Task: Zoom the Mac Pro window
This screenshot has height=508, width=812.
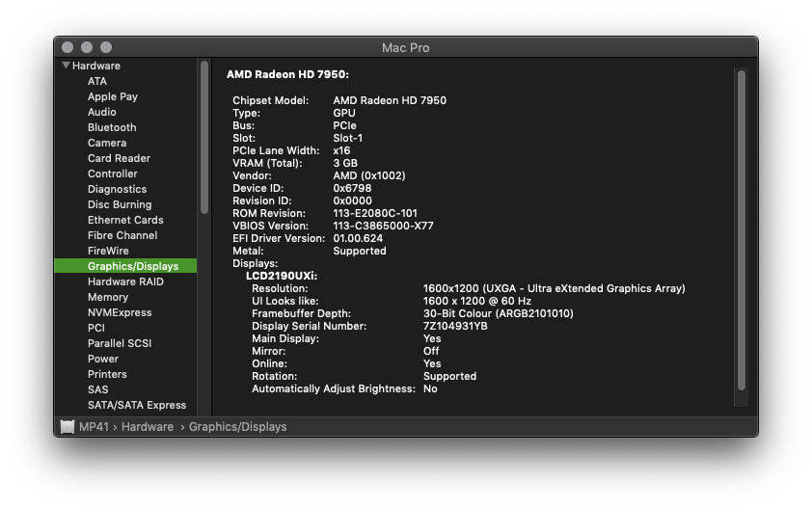Action: (106, 47)
